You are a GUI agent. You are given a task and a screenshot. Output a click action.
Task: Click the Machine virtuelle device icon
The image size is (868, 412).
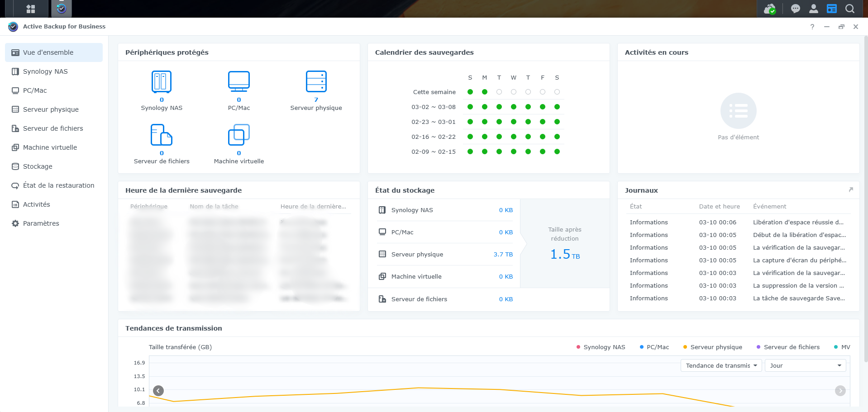(x=238, y=135)
